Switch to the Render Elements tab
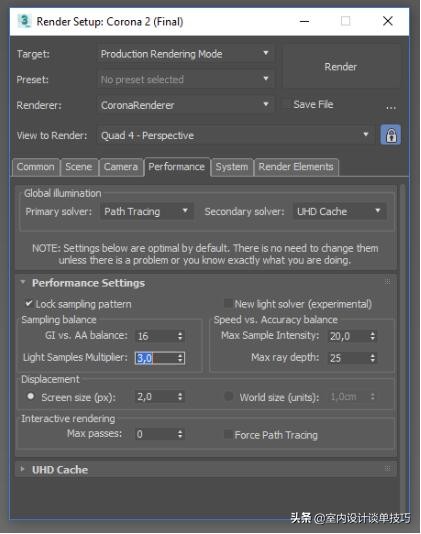Viewport: 421px width, 534px height. click(x=296, y=167)
